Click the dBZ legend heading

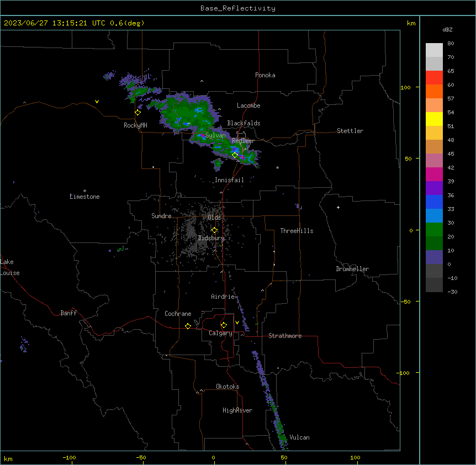(447, 29)
